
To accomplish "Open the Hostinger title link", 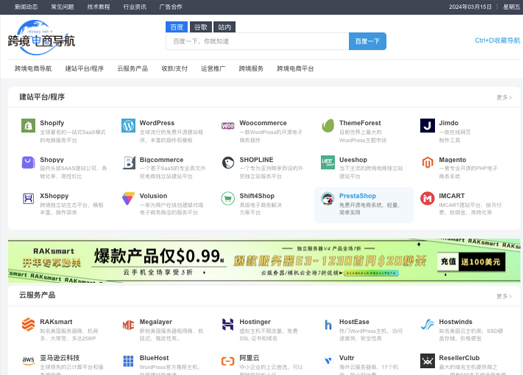I will [x=255, y=322].
